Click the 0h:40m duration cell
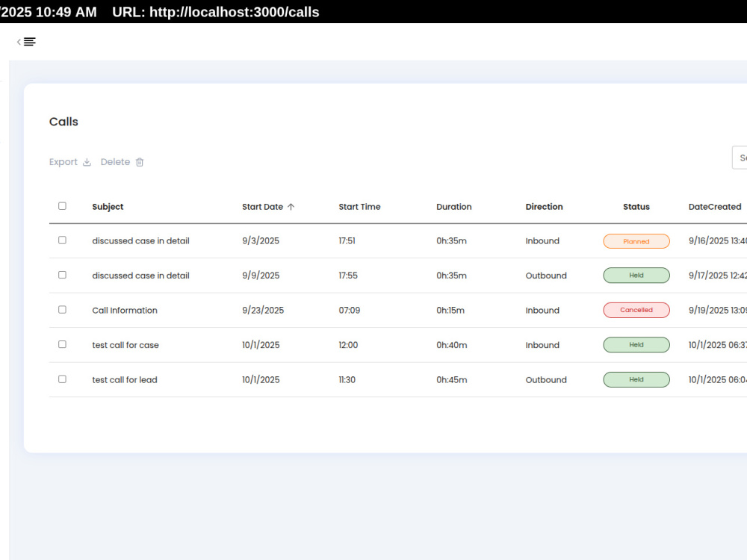The height and width of the screenshot is (560, 747). (x=452, y=345)
